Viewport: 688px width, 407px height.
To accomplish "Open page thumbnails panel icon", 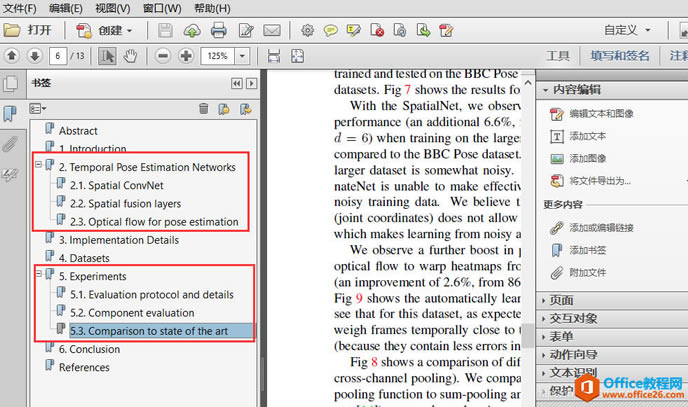I will coord(11,83).
